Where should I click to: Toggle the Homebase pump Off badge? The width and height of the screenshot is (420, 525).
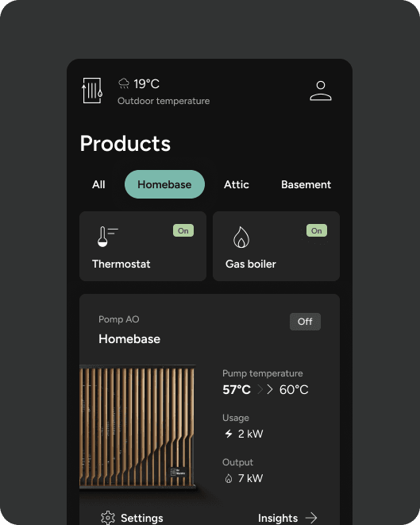[305, 322]
